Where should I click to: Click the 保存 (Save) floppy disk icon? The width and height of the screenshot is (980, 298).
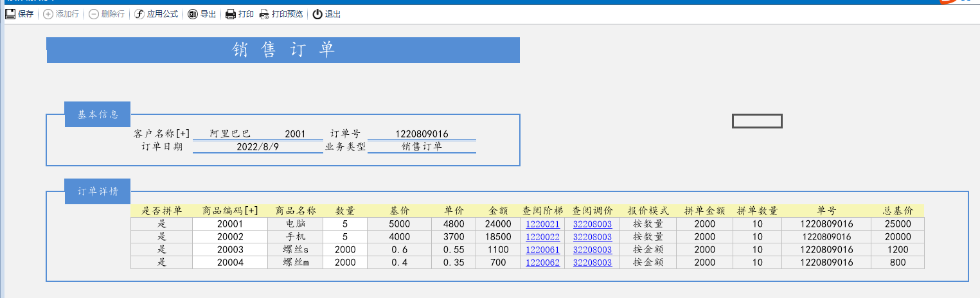pyautogui.click(x=10, y=14)
